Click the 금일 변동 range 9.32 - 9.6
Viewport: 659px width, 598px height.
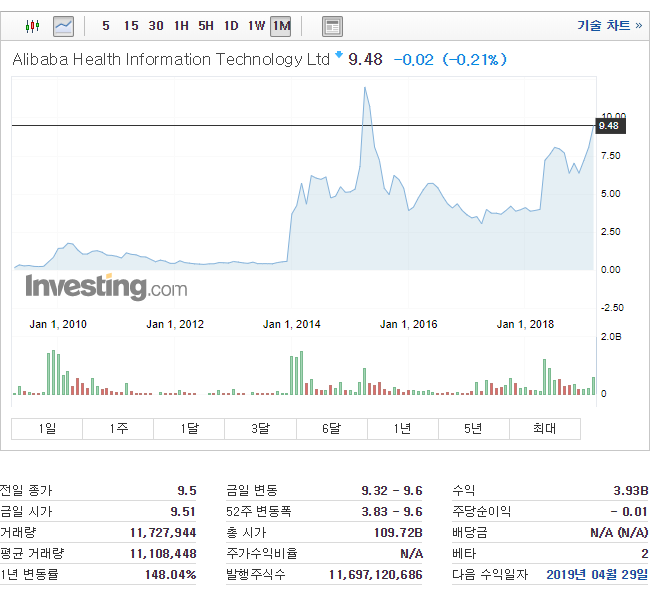(392, 490)
